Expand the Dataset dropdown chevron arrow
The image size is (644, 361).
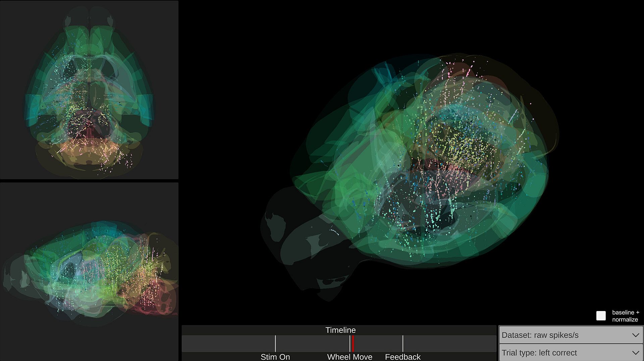[635, 335]
